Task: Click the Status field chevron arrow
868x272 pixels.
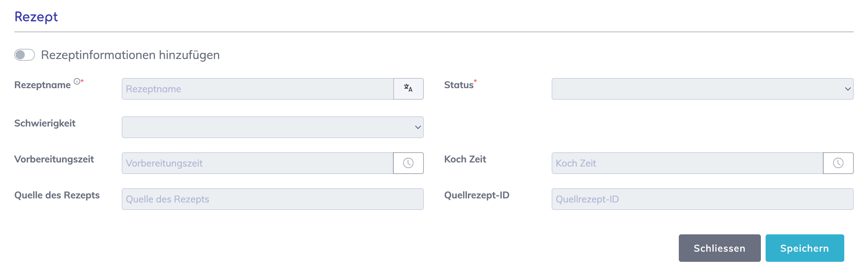Action: tap(848, 89)
